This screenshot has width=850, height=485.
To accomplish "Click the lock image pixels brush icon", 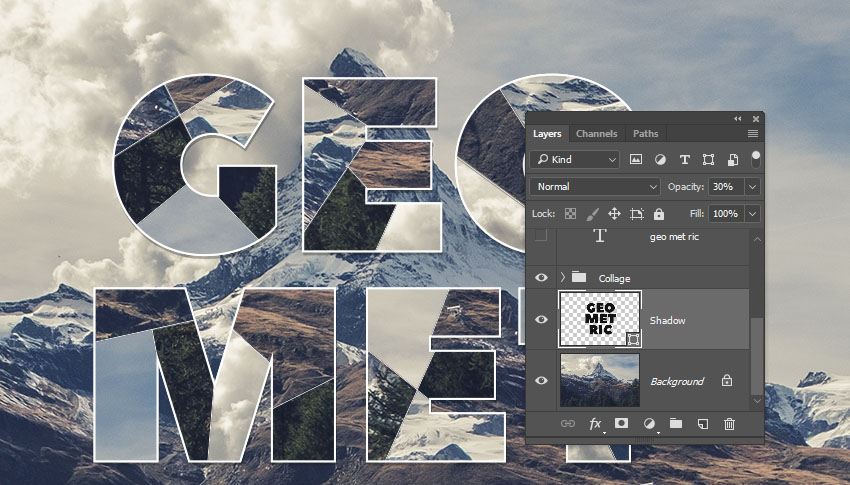I will (592, 214).
